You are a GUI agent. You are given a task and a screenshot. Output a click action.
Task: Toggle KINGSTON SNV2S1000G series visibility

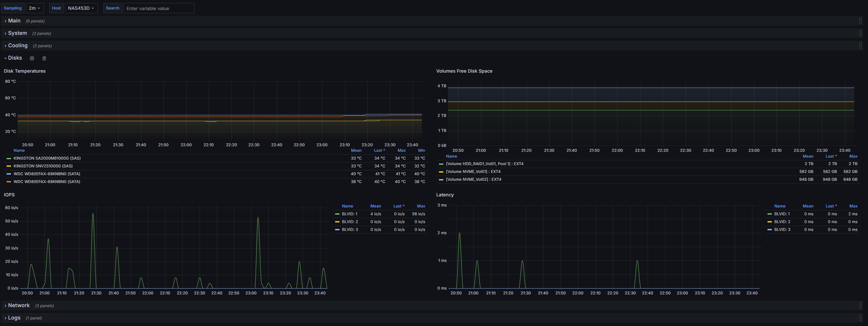coord(43,166)
